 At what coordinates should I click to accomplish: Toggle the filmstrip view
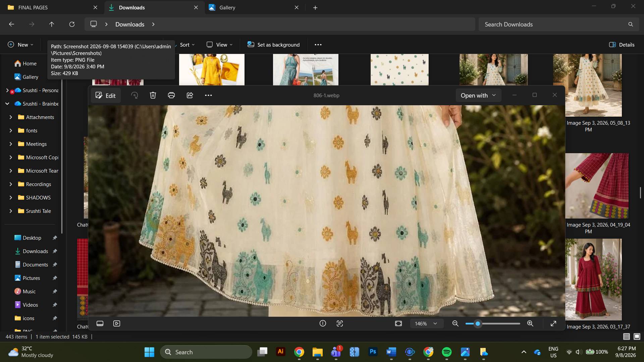pos(100,323)
